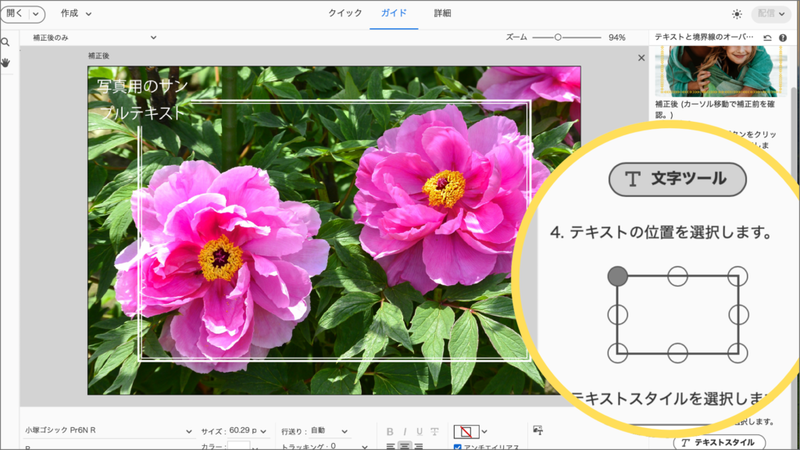This screenshot has width=800, height=450.
Task: Apply Bold text formatting
Action: (390, 432)
